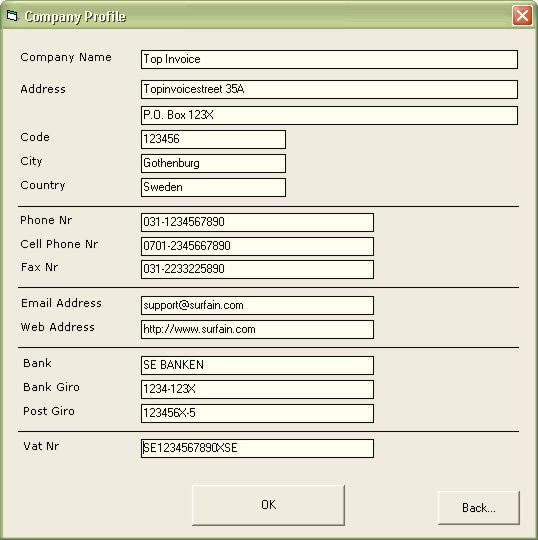Click the Bank Giro field
This screenshot has width=538, height=540.
[257, 390]
